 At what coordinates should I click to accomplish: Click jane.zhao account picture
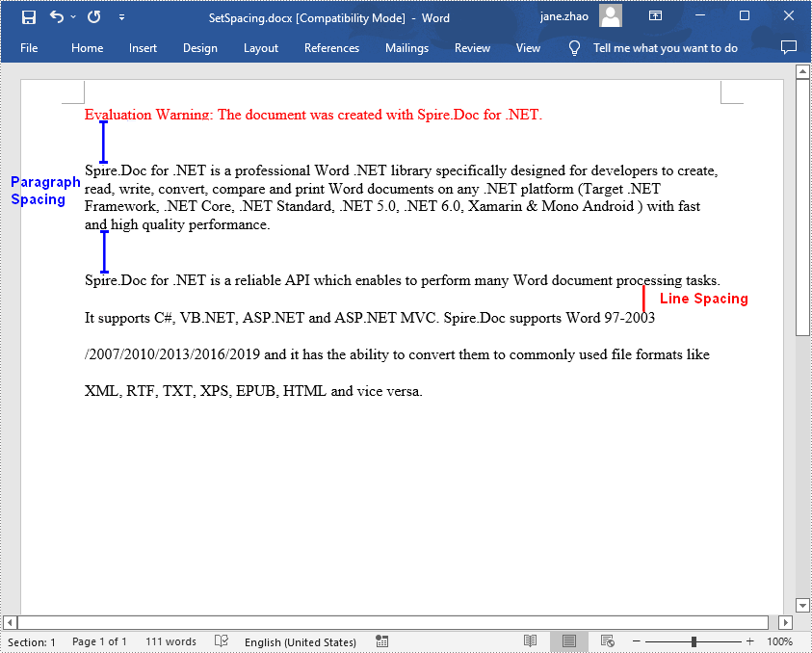tap(610, 15)
